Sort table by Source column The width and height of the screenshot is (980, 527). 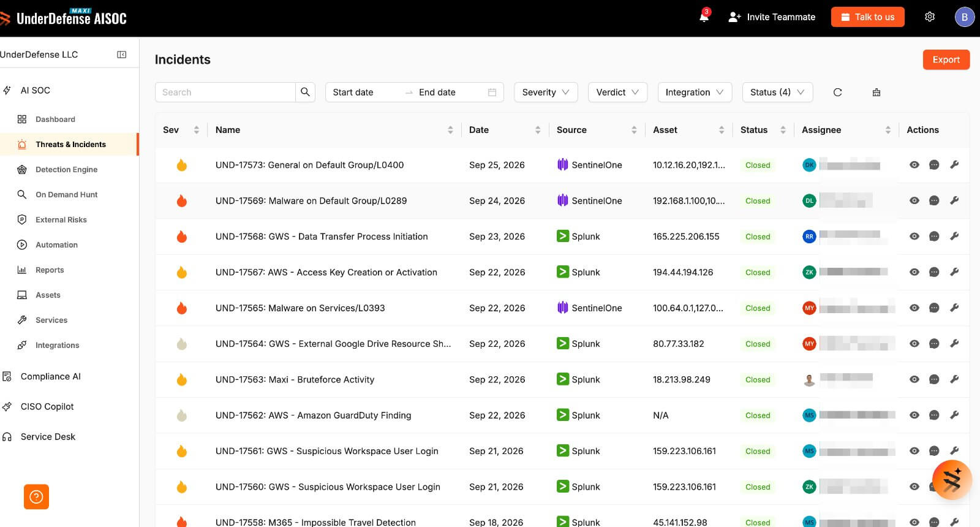[634, 130]
